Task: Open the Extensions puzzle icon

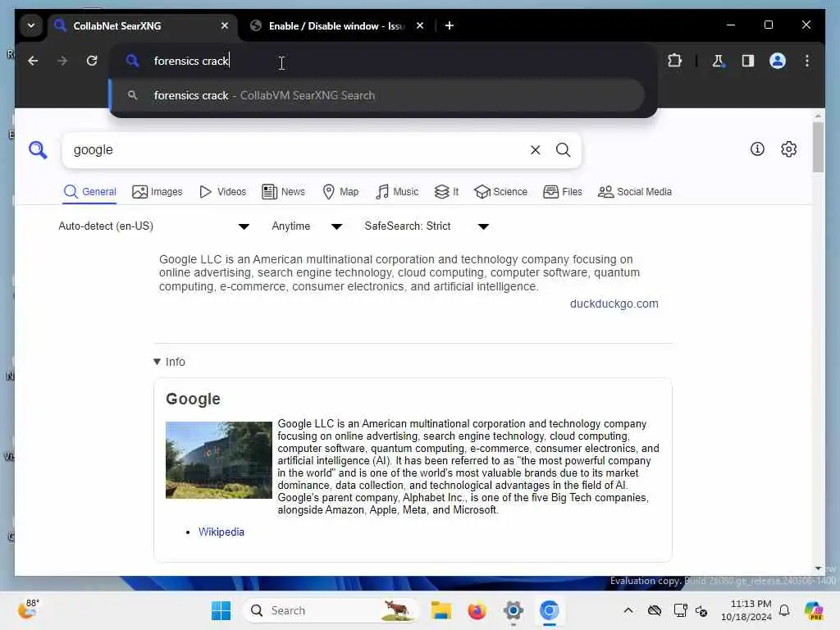Action: 674,61
